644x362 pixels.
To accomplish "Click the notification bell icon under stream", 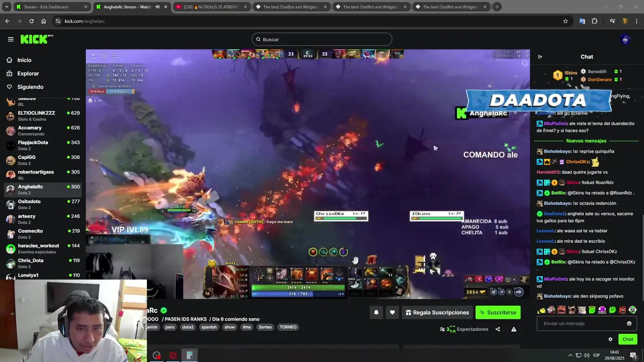I will click(376, 312).
